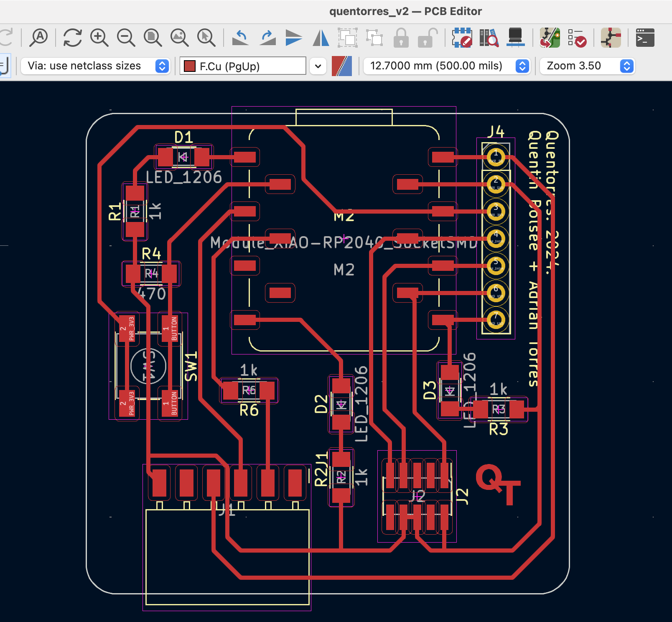Screen dimensions: 672x622
Task: Click the LED_1206 value under D1
Action: pyautogui.click(x=184, y=177)
